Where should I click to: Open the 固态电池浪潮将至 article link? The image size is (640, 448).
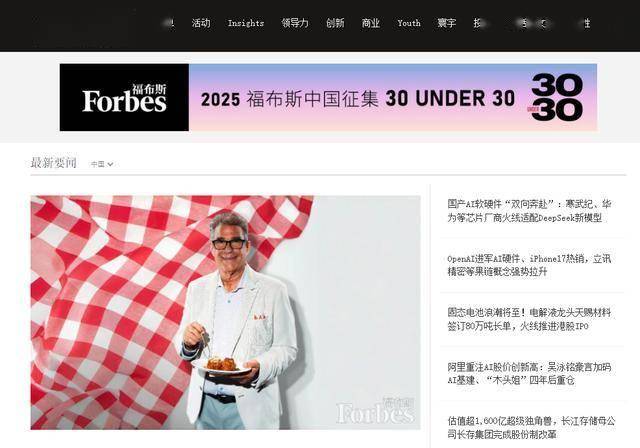point(529,319)
